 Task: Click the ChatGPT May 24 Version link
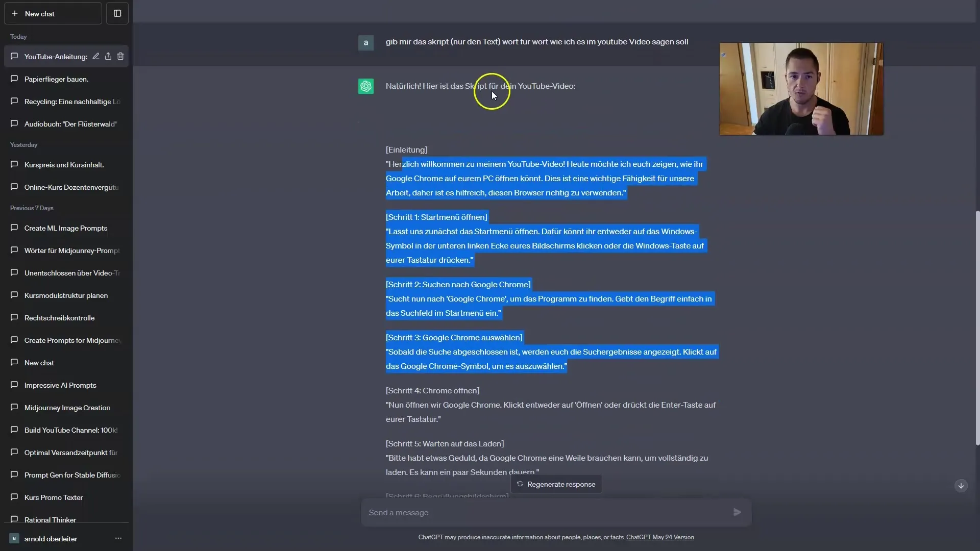click(x=659, y=537)
